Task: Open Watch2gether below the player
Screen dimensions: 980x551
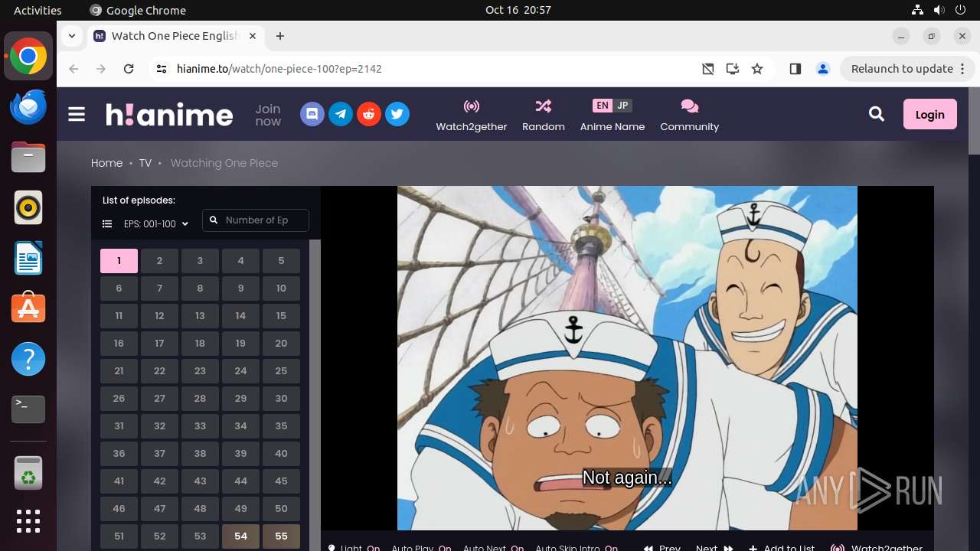Action: [x=877, y=547]
